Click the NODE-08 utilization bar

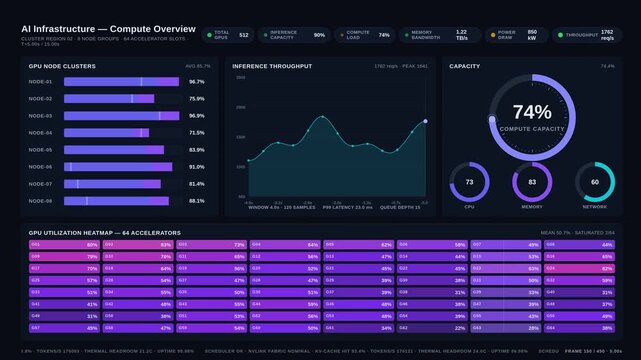[x=117, y=201]
